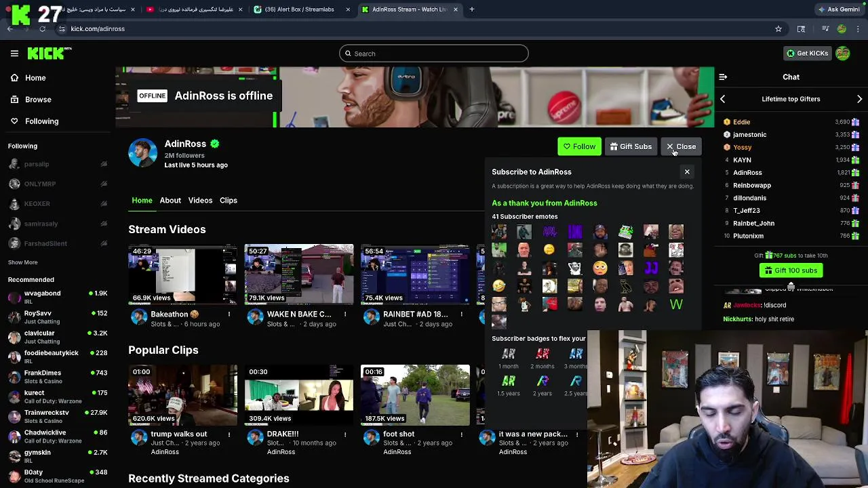Switch to the About tab
This screenshot has width=868, height=488.
(170, 201)
